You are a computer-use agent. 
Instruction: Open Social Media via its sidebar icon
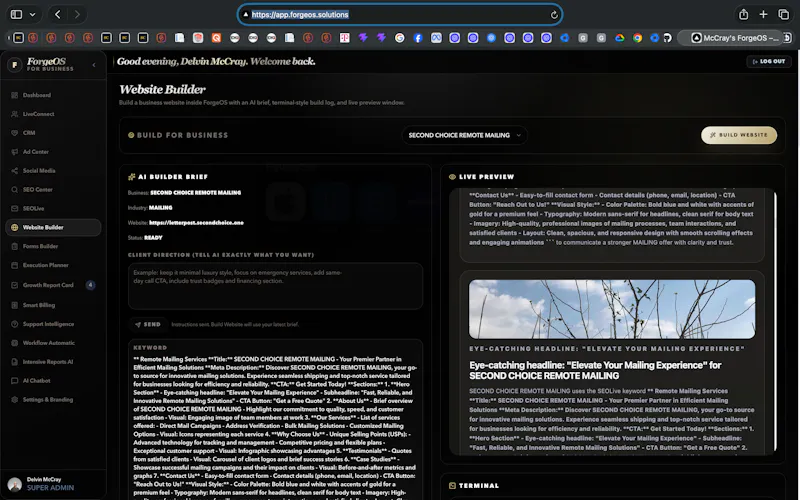pyautogui.click(x=14, y=170)
